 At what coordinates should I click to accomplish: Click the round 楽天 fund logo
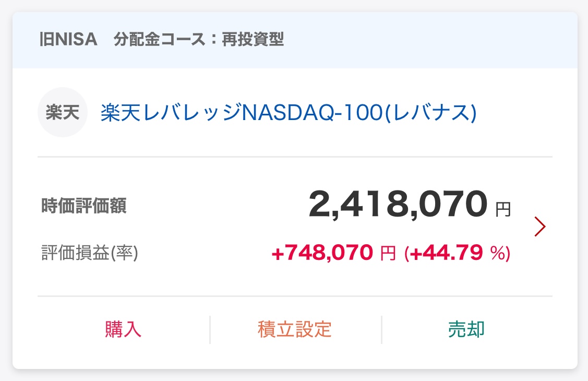click(x=62, y=112)
